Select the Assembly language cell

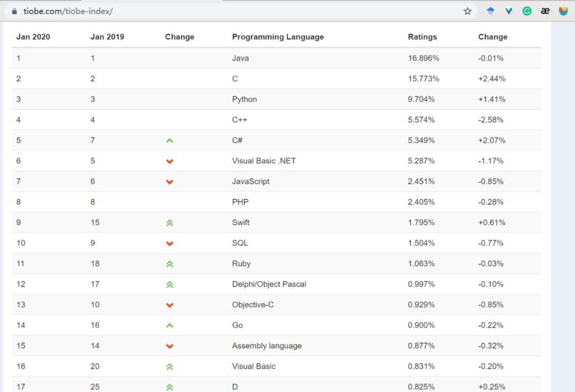tap(267, 346)
